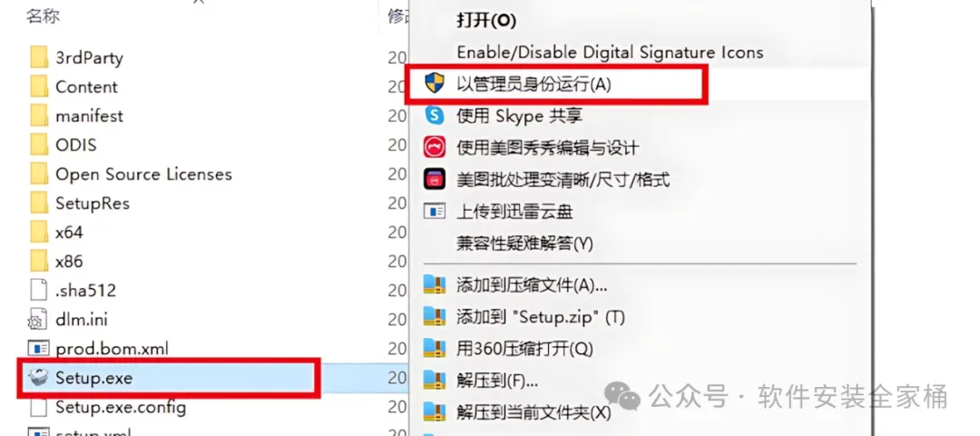
Task: Select Enable/Disable Digital Signature Icons
Action: 610,52
